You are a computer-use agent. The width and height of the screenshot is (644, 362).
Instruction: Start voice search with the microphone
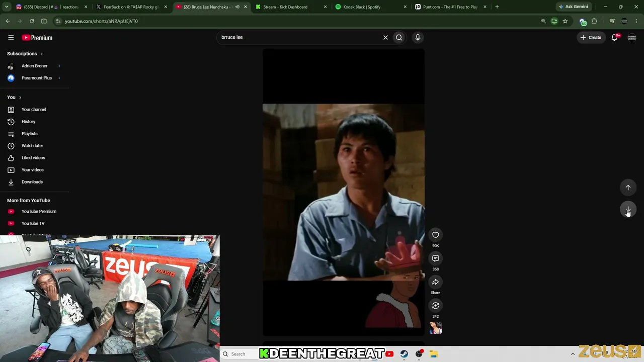click(418, 37)
